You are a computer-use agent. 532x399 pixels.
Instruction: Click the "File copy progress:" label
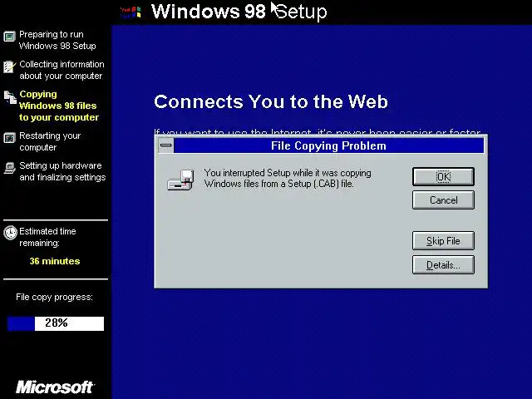54,297
